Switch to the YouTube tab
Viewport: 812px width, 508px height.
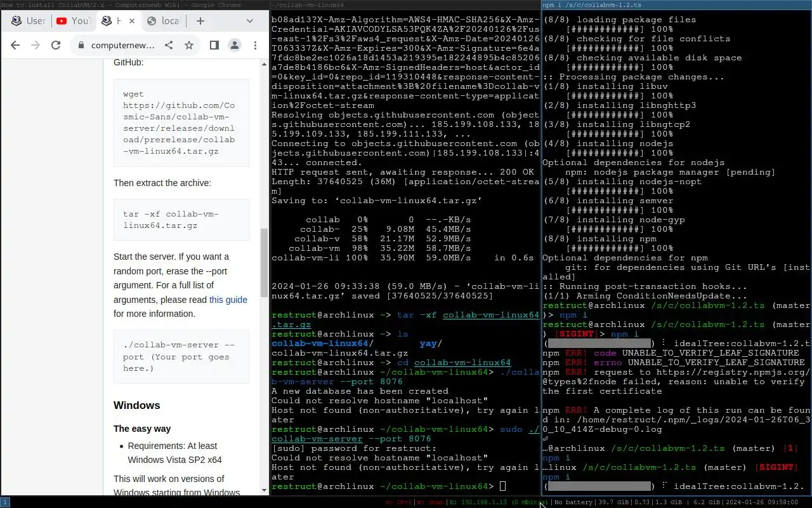(73, 21)
